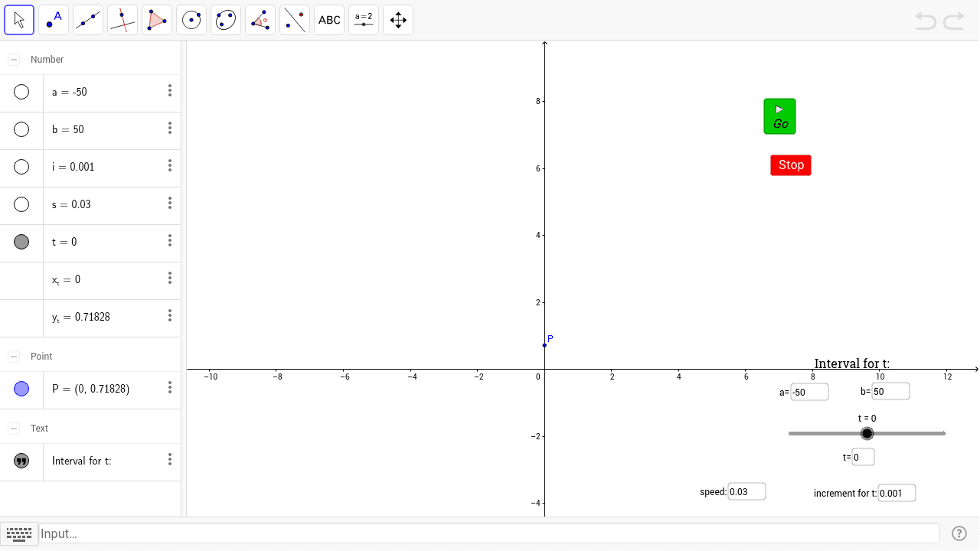Toggle visibility of number s
980x551 pixels.
21,204
